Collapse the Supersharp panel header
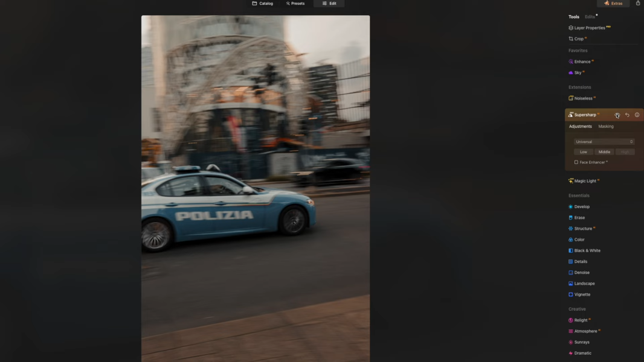The height and width of the screenshot is (362, 644). pos(585,115)
